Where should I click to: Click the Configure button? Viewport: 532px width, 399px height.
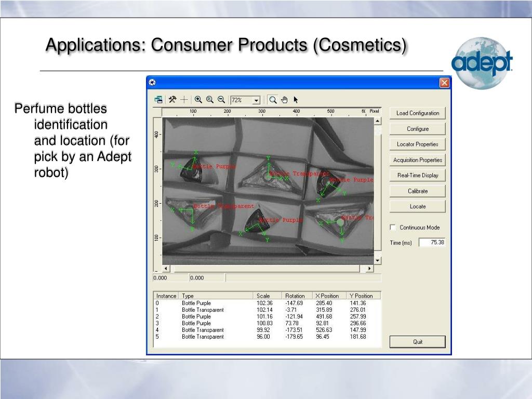tap(417, 129)
